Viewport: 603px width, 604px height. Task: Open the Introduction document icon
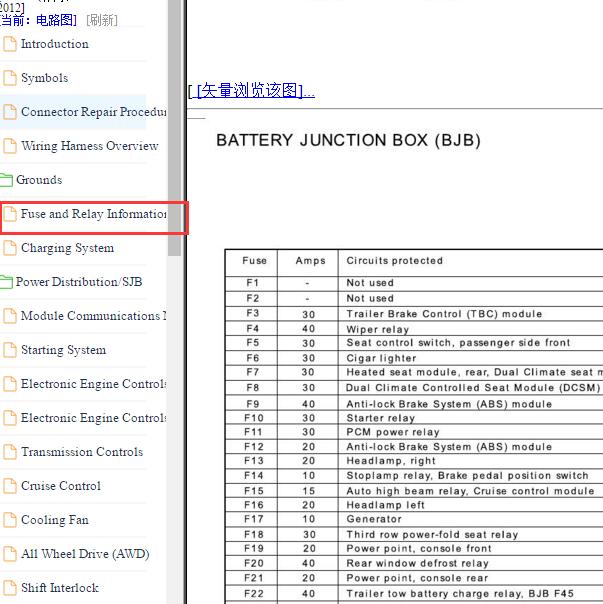pyautogui.click(x=10, y=44)
